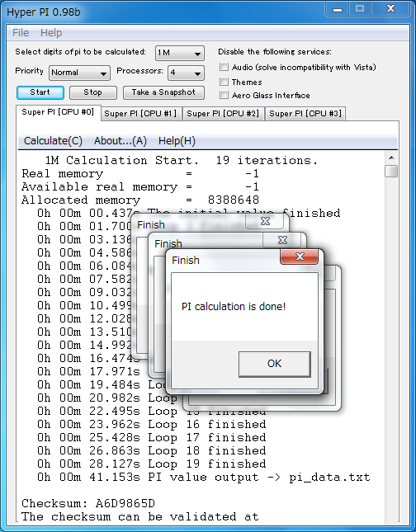The image size is (416, 532).
Task: Click OK in the front Finish dialog
Action: (x=274, y=364)
